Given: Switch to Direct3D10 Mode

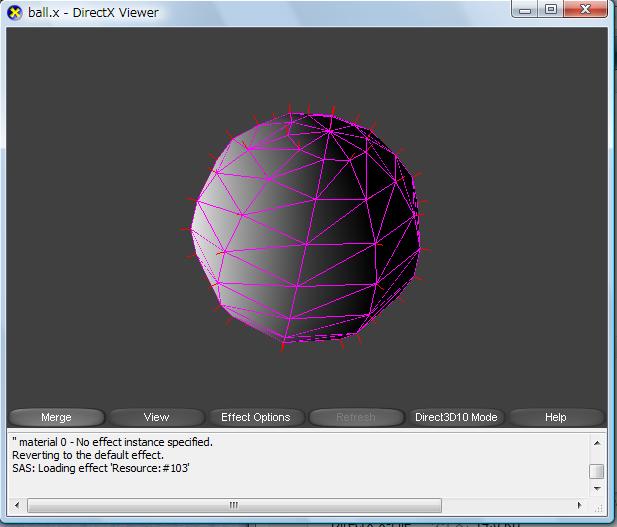Looking at the screenshot, I should pos(456,417).
